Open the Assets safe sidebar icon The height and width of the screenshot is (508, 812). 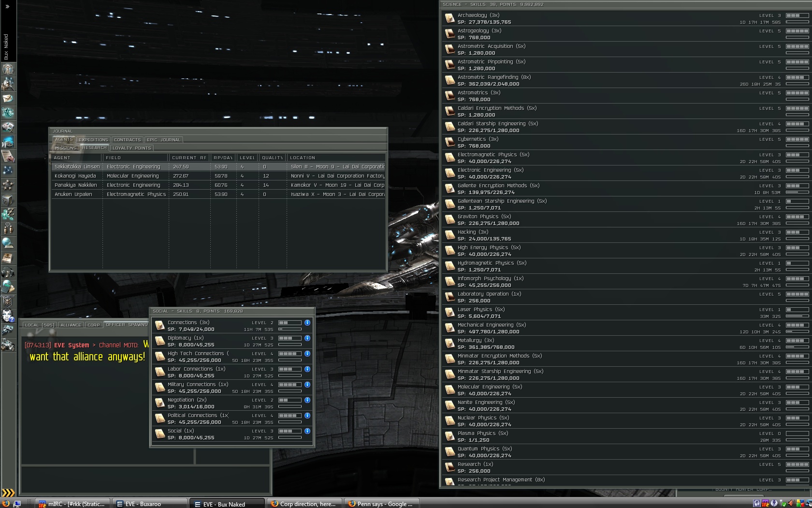point(8,200)
